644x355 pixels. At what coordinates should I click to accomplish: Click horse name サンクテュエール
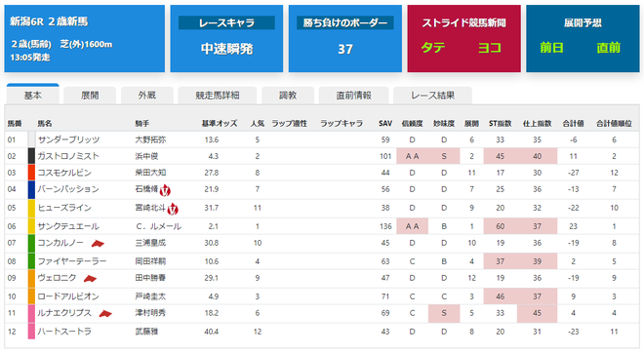pos(68,226)
